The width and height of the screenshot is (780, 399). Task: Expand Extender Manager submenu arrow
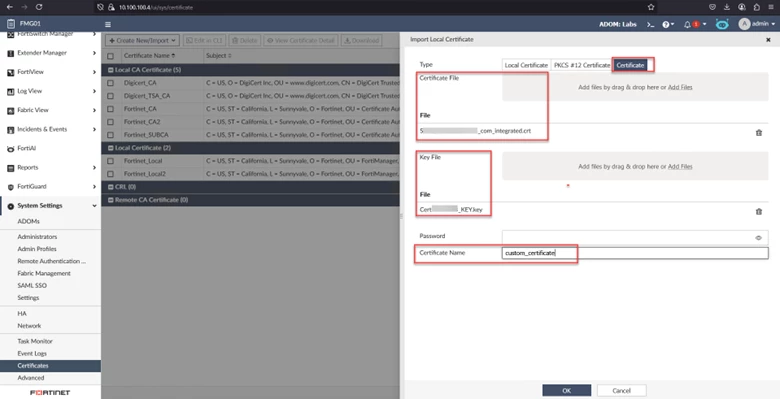pos(94,53)
